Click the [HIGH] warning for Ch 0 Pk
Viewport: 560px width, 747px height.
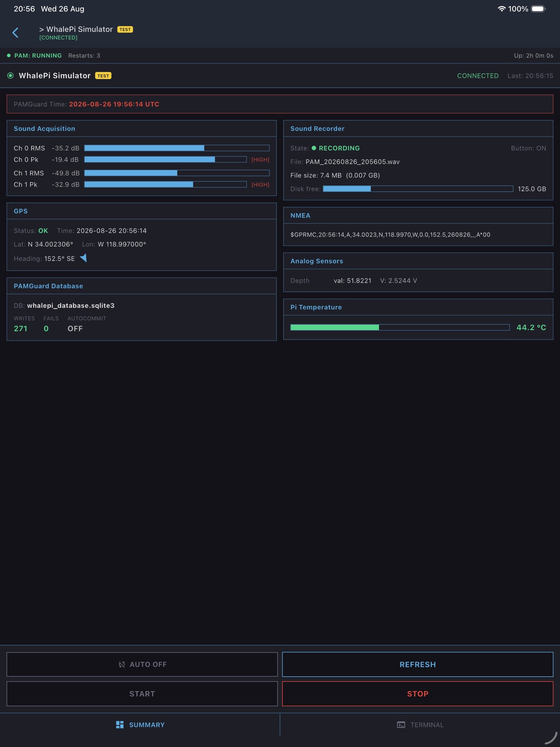pyautogui.click(x=260, y=159)
